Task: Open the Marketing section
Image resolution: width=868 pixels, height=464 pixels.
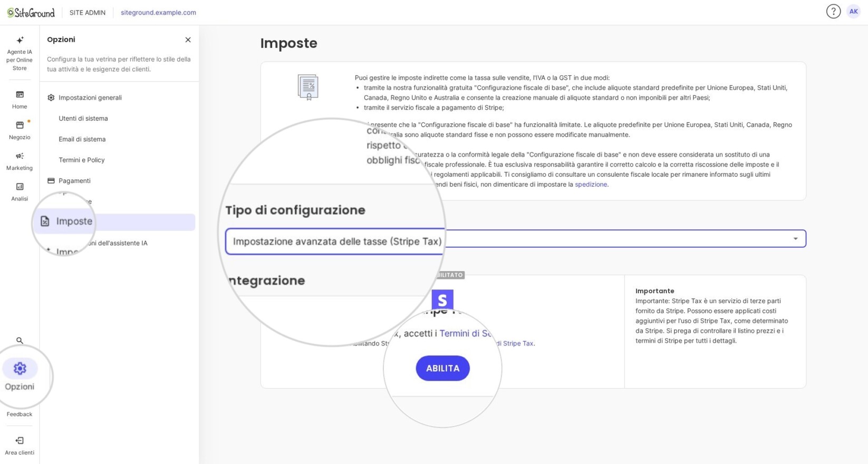Action: pos(20,161)
